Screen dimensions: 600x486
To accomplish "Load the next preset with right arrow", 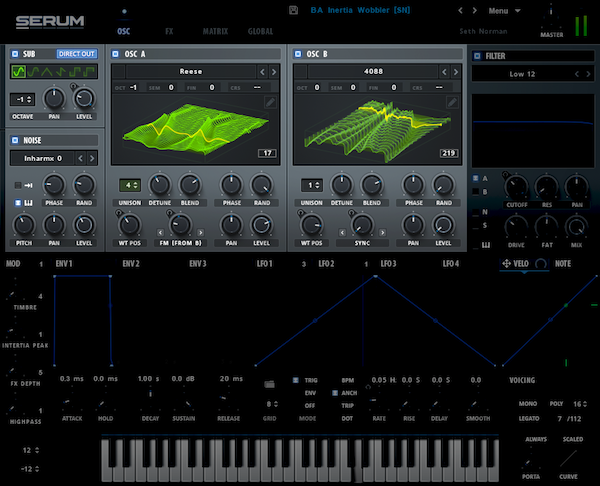I will [474, 11].
